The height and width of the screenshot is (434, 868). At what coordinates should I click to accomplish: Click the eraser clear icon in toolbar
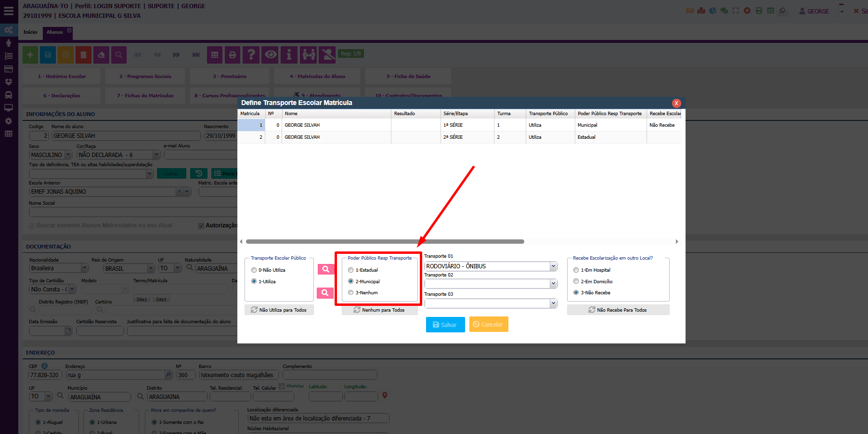[x=101, y=55]
